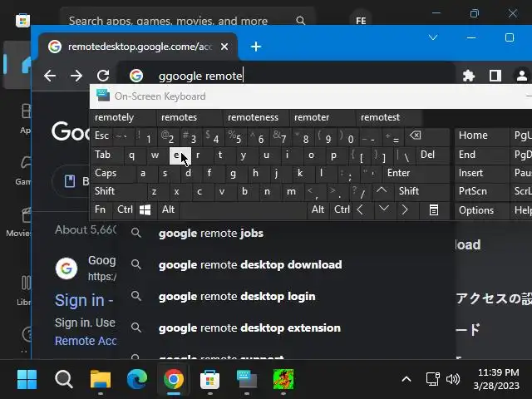Image resolution: width=532 pixels, height=399 pixels.
Task: Toggle the right Ctrl key
Action: [x=342, y=209]
